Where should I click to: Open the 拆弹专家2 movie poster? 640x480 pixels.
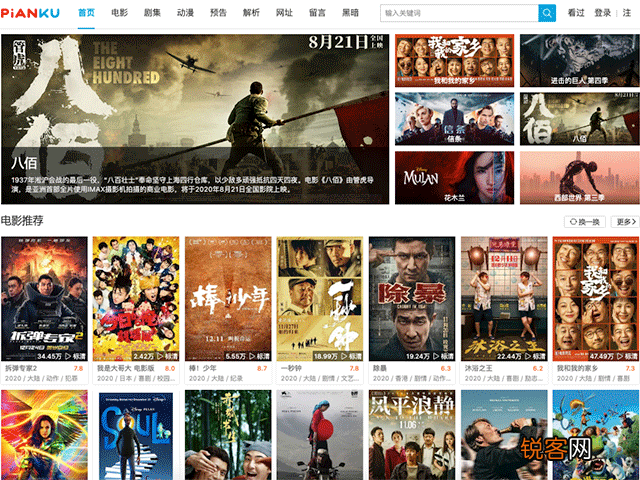[44, 299]
